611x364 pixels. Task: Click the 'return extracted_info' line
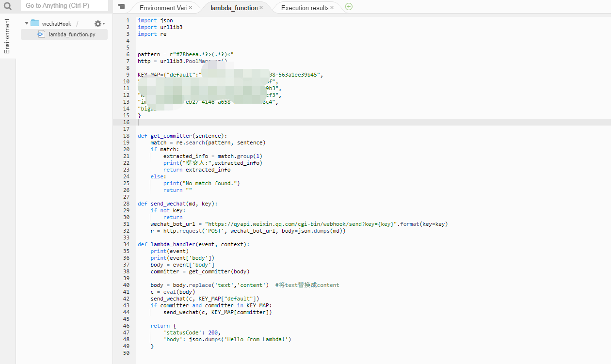pos(197,170)
